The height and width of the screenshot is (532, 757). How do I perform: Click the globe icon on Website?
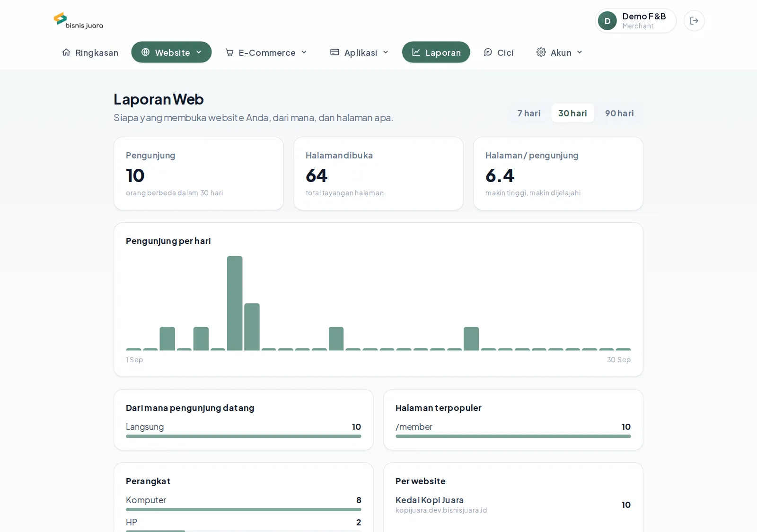click(146, 52)
